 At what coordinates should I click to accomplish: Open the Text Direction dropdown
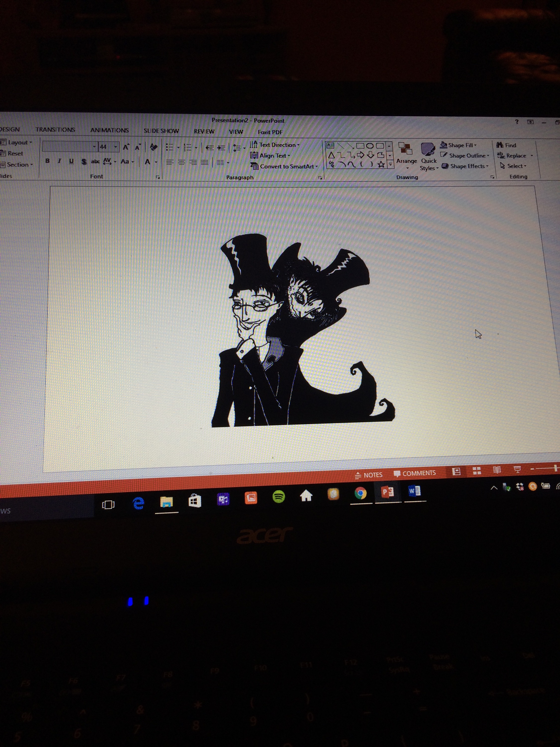coord(298,145)
